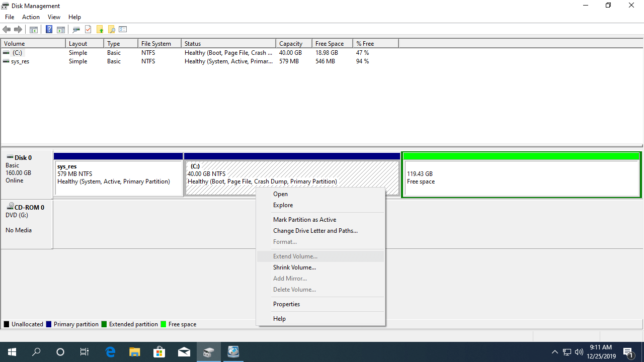
Task: Click the blue Help question mark icon
Action: (x=49, y=30)
